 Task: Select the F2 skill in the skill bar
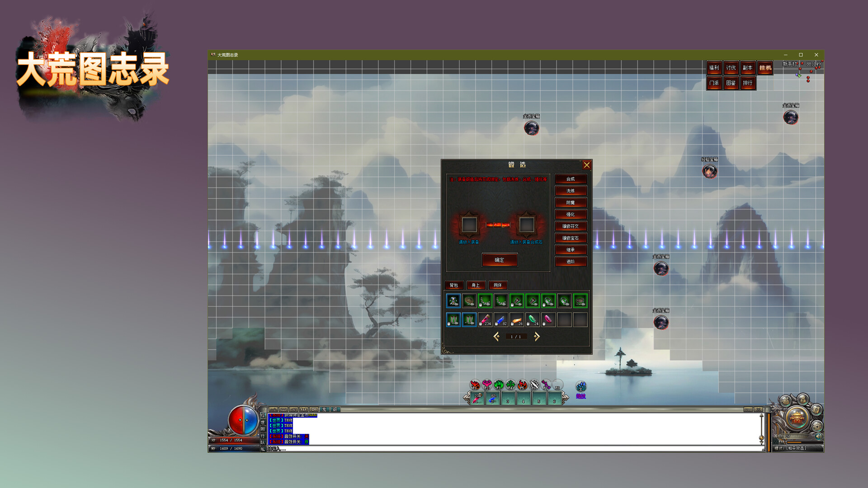[487, 385]
